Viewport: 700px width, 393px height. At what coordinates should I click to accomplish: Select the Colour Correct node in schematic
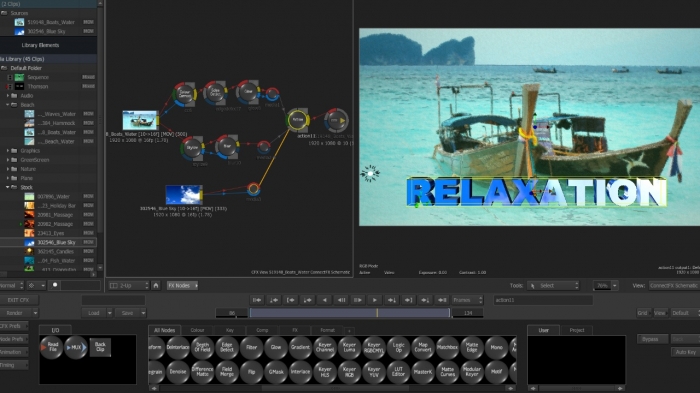(185, 94)
